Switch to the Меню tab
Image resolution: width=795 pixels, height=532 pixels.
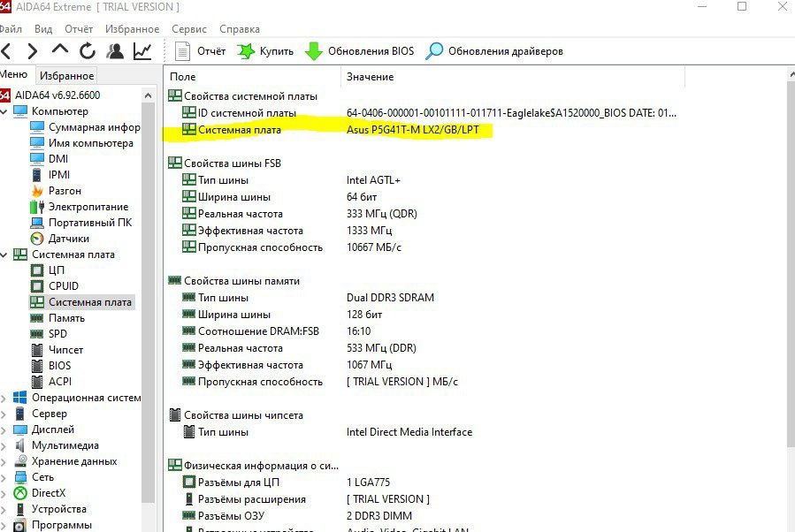14,75
